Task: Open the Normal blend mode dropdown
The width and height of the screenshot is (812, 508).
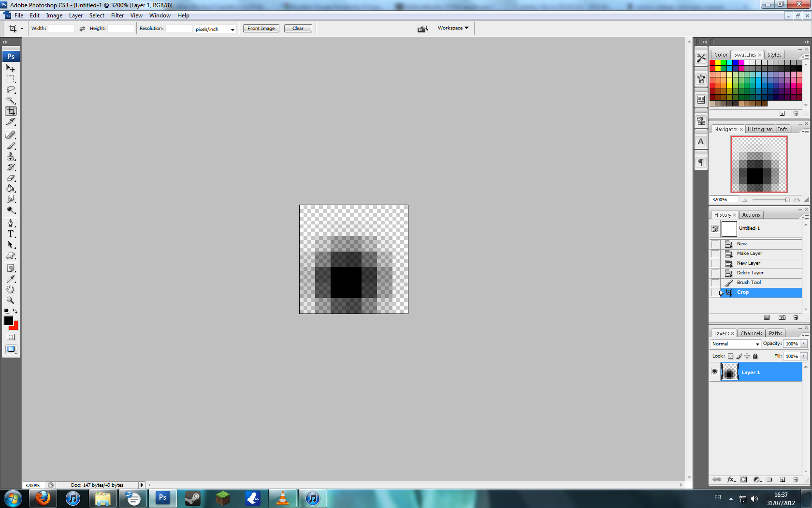Action: pyautogui.click(x=735, y=344)
